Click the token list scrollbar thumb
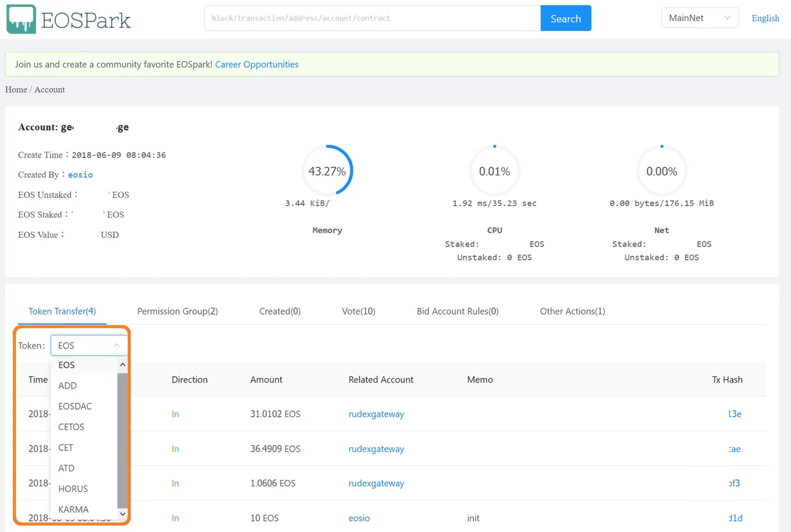The height and width of the screenshot is (532, 791). 122,439
